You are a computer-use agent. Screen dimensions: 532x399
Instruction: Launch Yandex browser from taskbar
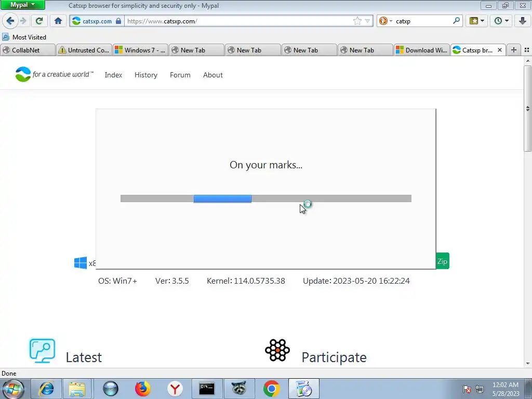point(175,389)
